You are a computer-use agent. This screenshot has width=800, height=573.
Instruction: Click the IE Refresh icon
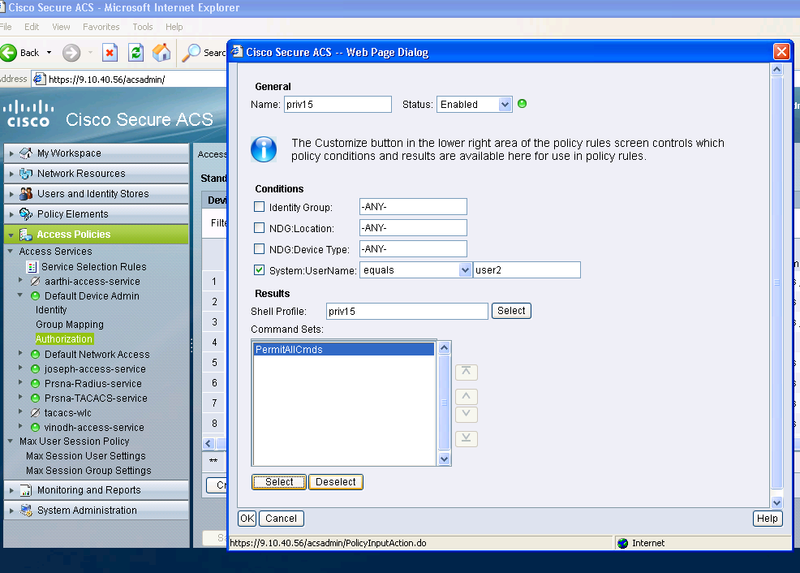tap(136, 52)
